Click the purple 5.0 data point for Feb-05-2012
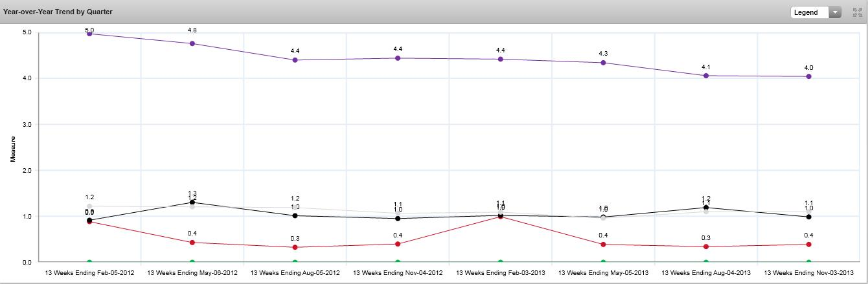 [89, 34]
